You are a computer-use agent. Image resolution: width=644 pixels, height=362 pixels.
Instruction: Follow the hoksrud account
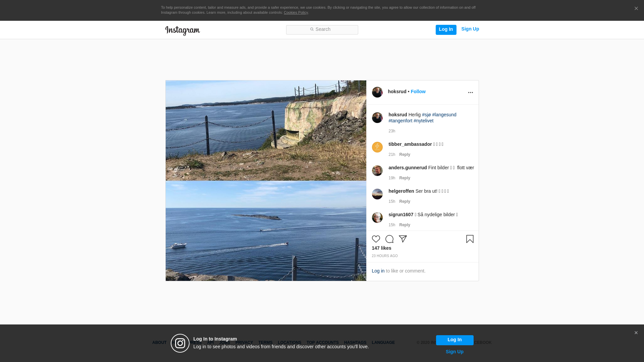[x=418, y=92]
